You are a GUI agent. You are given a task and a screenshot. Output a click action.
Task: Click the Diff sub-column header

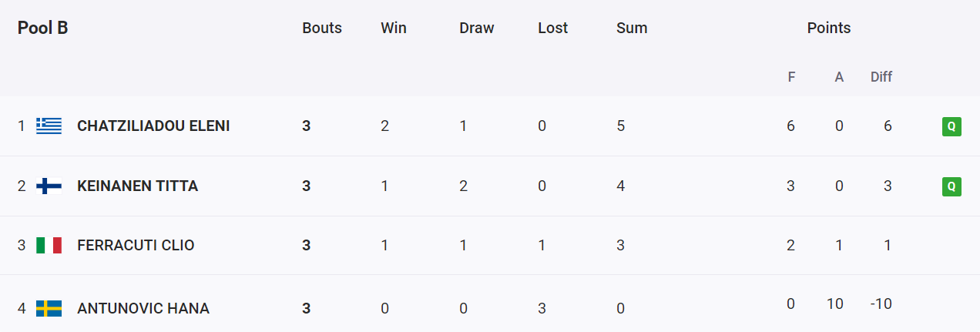pos(881,77)
